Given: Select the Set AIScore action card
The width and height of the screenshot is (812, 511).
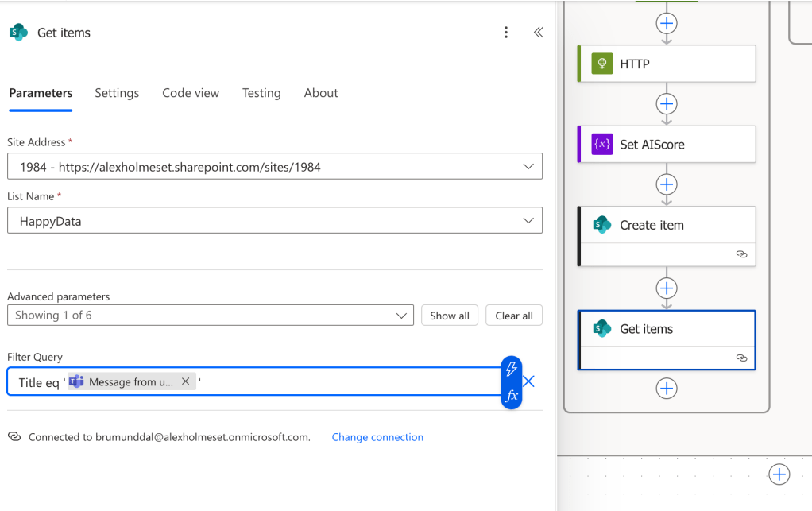Looking at the screenshot, I should click(667, 145).
